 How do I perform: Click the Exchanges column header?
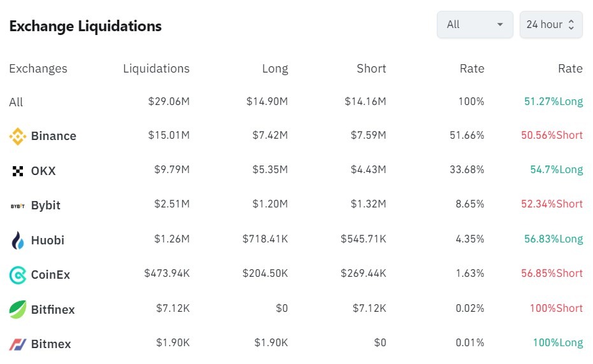(38, 69)
